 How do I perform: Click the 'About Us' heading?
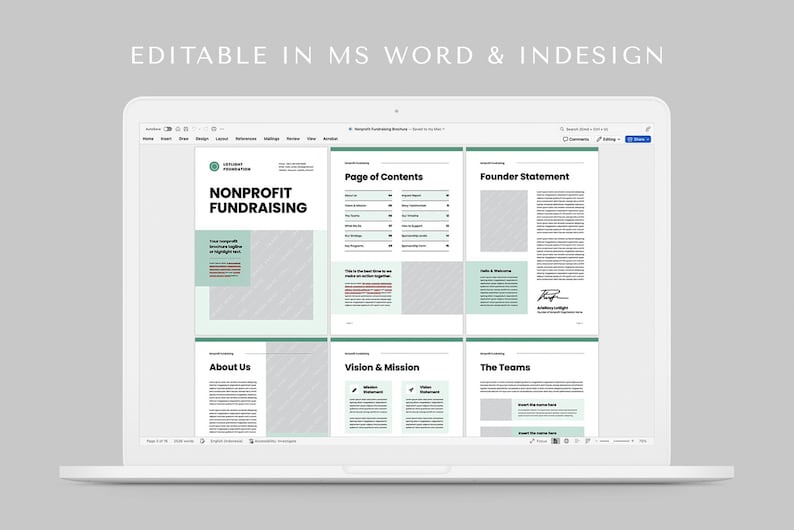coord(230,367)
